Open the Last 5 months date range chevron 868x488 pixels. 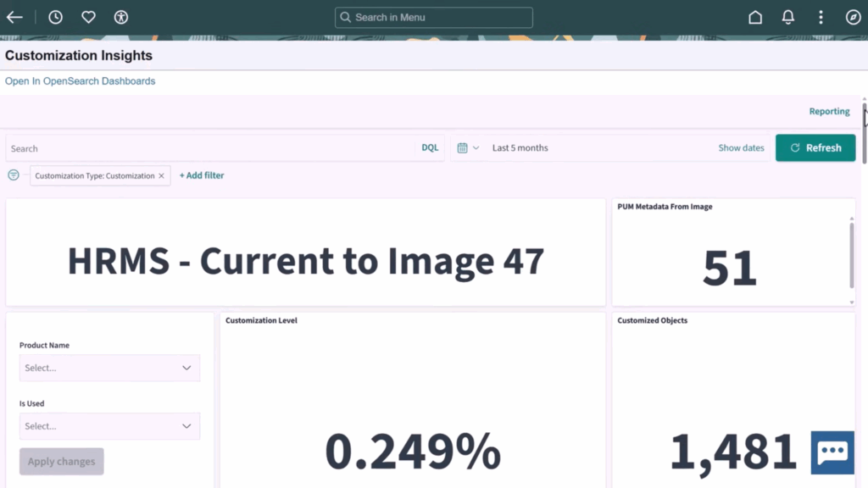477,147
